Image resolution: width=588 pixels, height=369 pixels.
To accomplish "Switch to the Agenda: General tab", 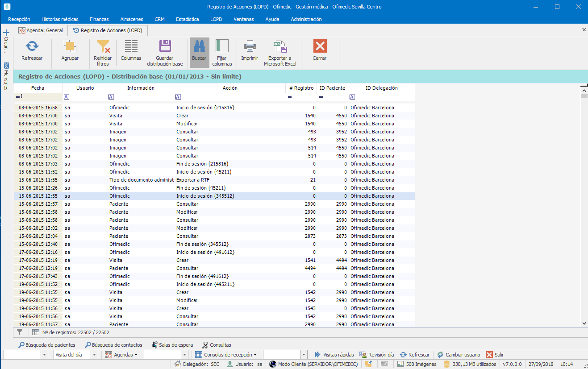I will (41, 30).
